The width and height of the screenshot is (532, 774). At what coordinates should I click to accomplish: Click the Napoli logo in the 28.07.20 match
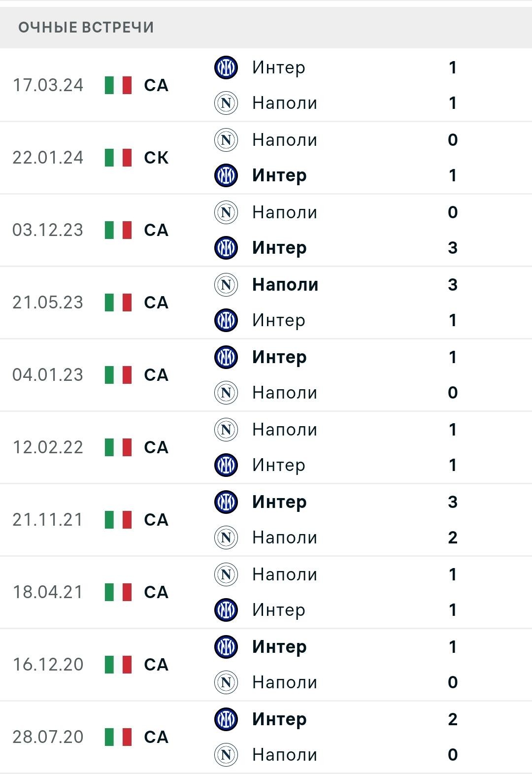click(226, 755)
